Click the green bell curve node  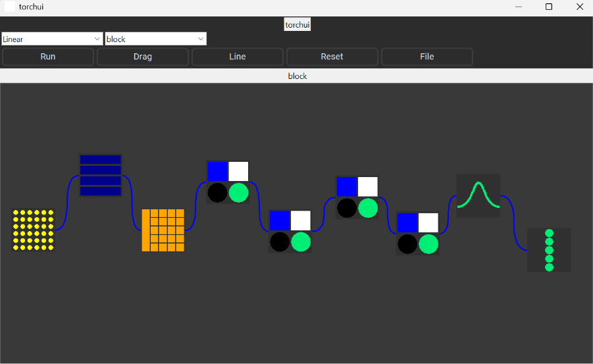(x=478, y=195)
